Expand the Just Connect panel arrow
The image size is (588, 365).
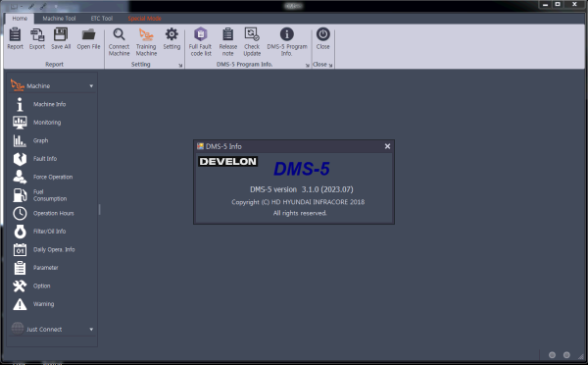(91, 330)
